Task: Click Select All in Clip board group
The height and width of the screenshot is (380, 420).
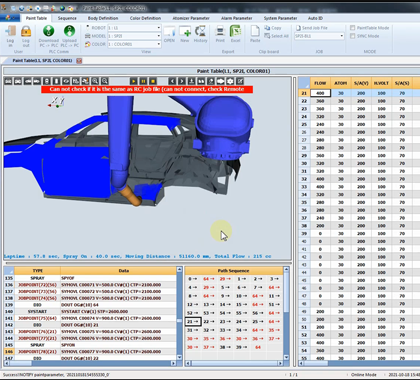Action: click(276, 36)
